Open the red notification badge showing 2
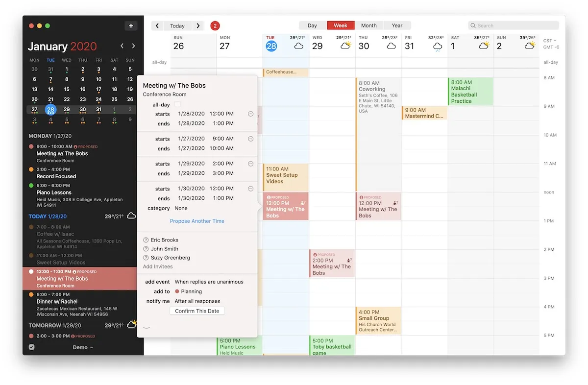 (215, 26)
